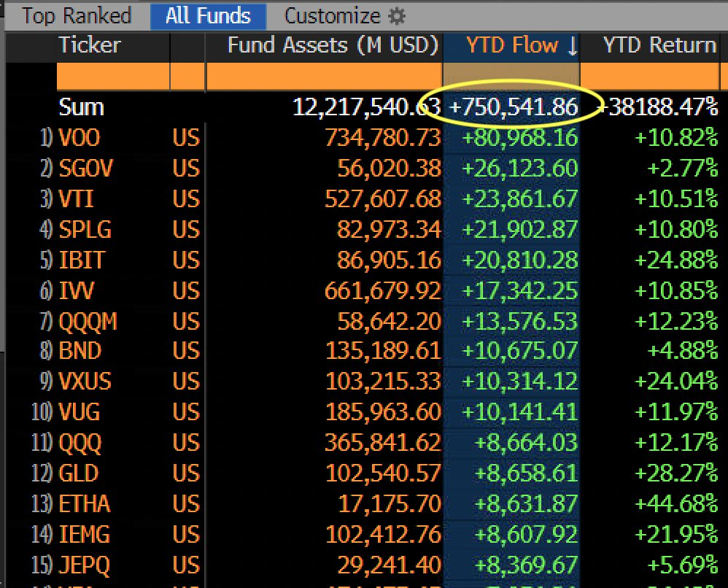
Task: Click the US exchange code for GLD
Action: point(186,473)
